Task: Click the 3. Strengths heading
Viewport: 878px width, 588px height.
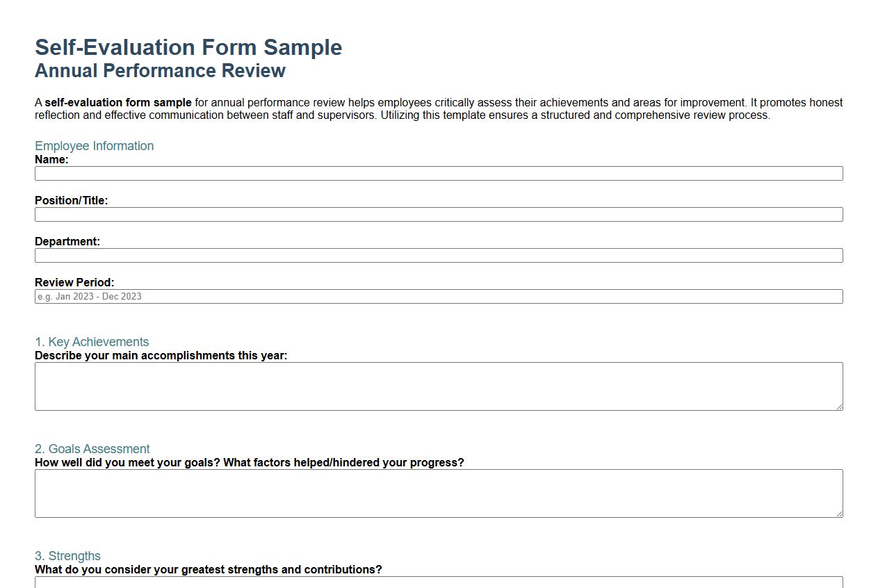Action: click(67, 556)
